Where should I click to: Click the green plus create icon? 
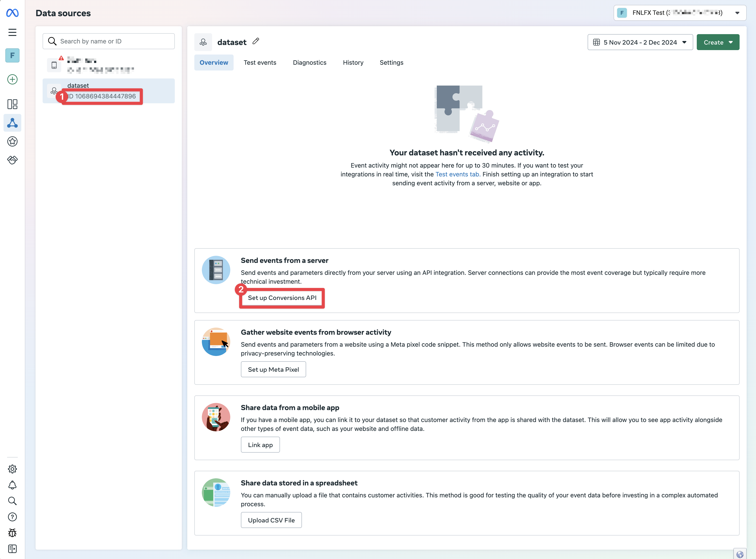12,79
